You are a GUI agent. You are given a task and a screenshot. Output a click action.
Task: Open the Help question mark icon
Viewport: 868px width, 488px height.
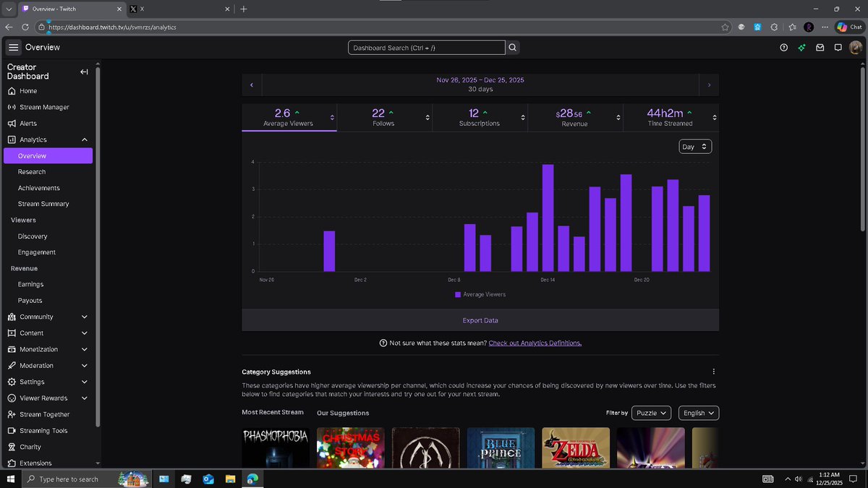(783, 48)
